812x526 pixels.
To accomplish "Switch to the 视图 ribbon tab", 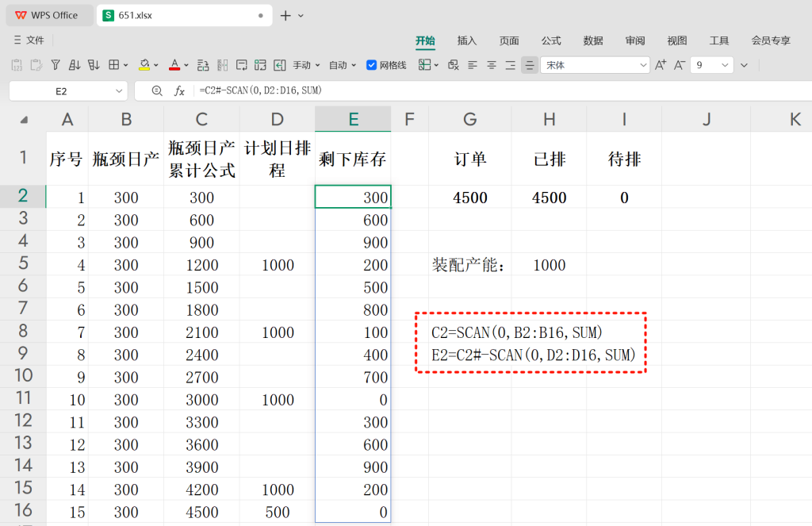I will point(677,40).
